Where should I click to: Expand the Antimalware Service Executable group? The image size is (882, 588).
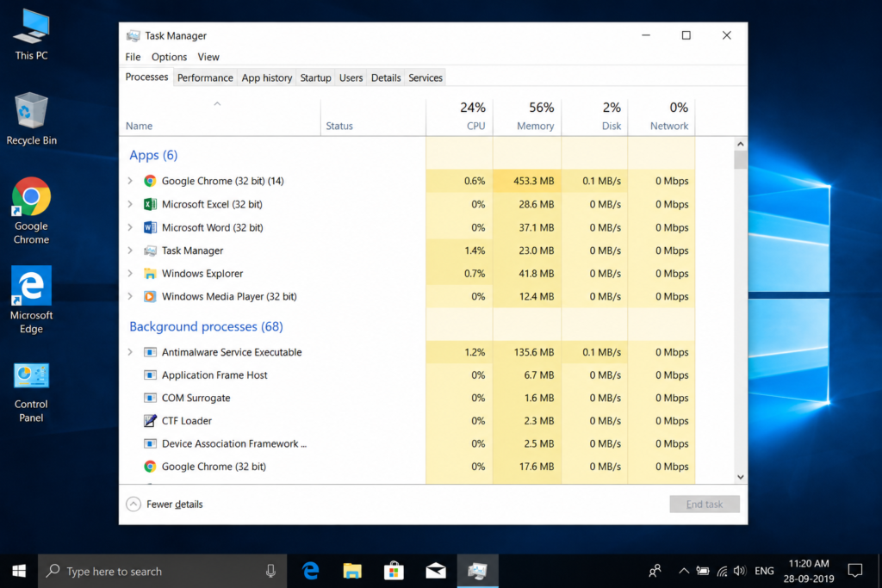(131, 352)
